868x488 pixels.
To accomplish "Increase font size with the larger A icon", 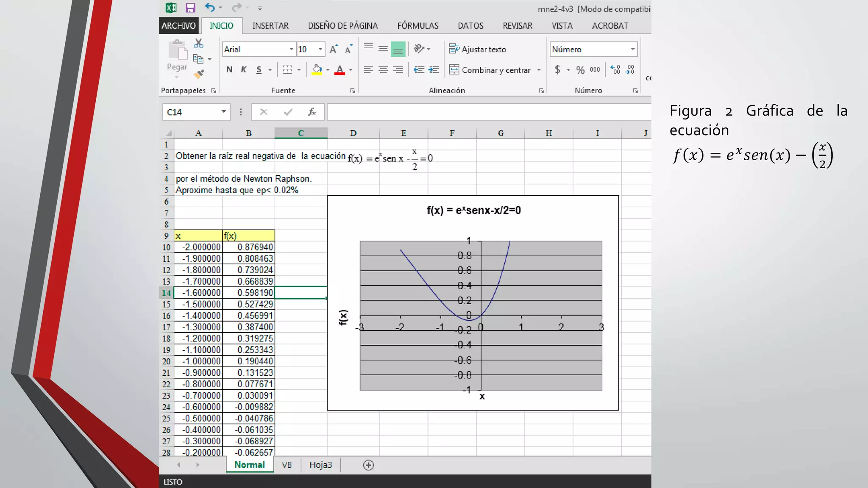I will pos(334,49).
